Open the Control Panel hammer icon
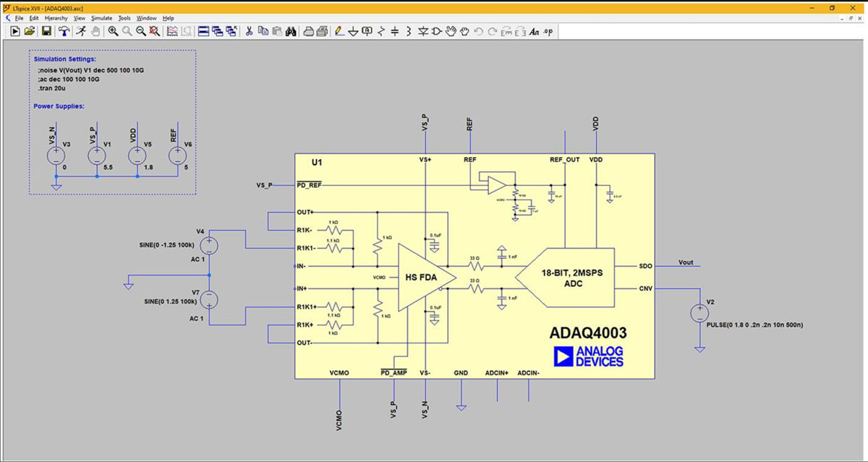This screenshot has height=462, width=868. tap(64, 31)
